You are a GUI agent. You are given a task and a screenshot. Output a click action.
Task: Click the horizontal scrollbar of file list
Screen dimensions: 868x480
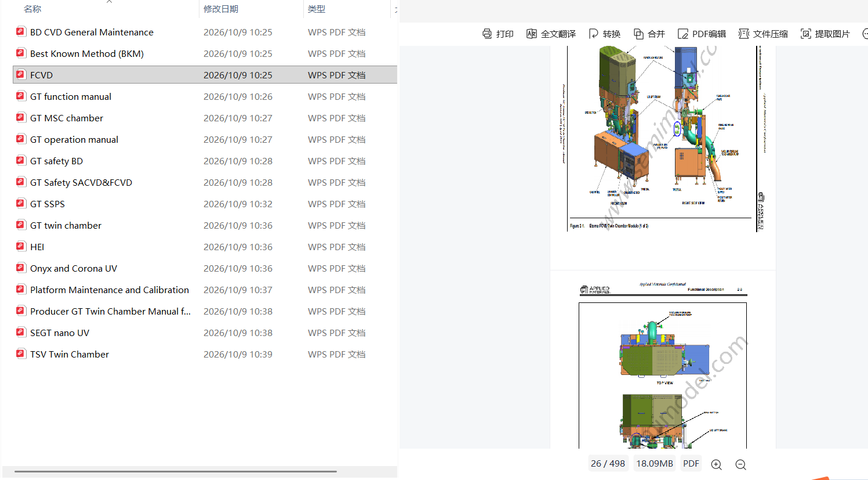coord(176,471)
